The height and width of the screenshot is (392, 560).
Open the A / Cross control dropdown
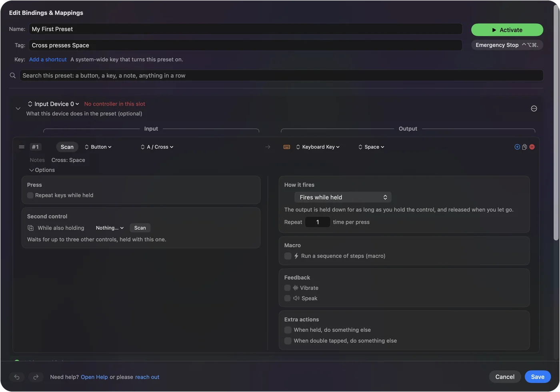coord(157,147)
